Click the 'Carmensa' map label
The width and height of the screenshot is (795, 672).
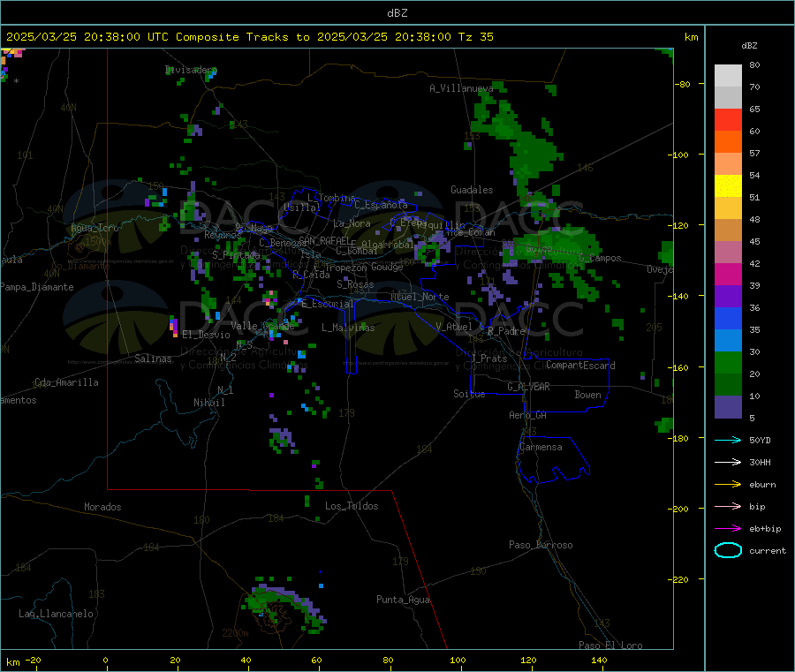click(x=541, y=447)
